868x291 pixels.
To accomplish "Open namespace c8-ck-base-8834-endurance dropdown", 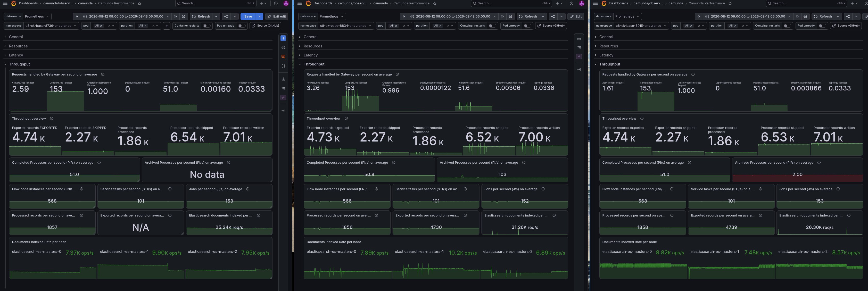I will pos(345,26).
